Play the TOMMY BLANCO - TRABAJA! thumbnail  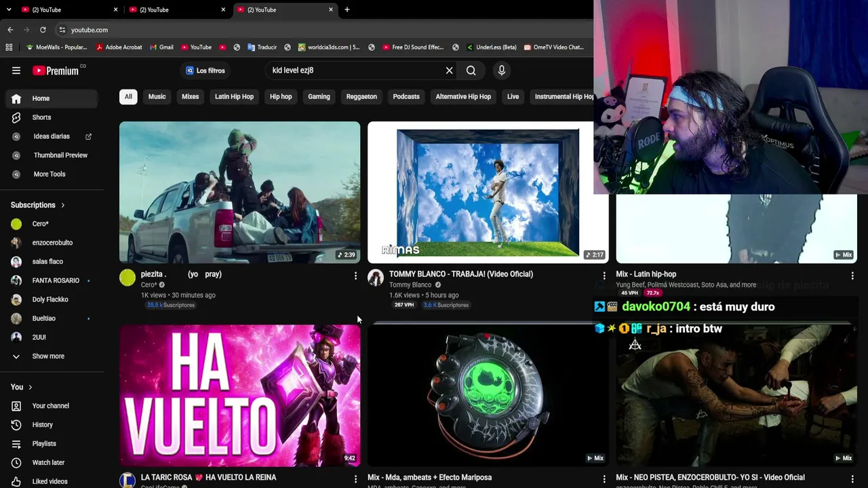(x=488, y=192)
